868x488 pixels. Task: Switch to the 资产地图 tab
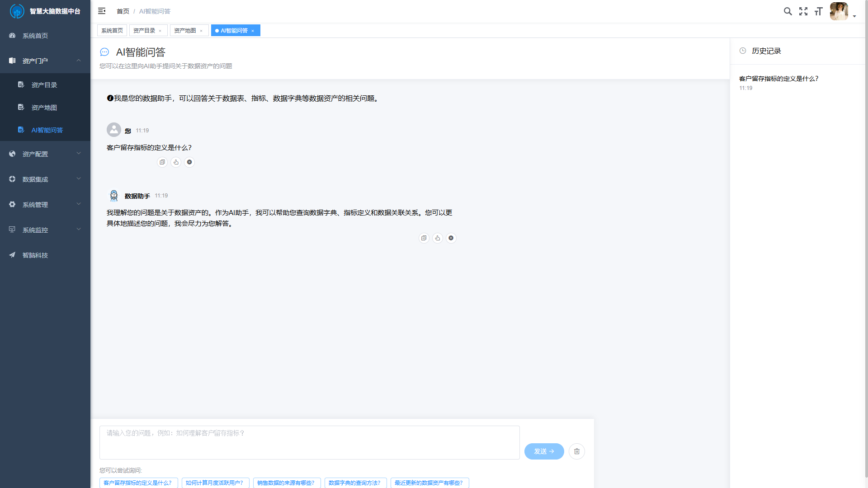point(185,30)
